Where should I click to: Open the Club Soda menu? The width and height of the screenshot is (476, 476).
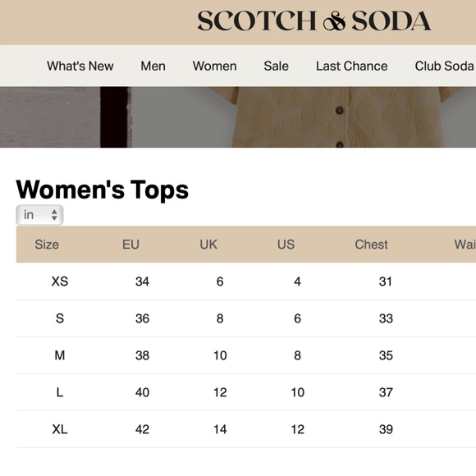(x=445, y=66)
